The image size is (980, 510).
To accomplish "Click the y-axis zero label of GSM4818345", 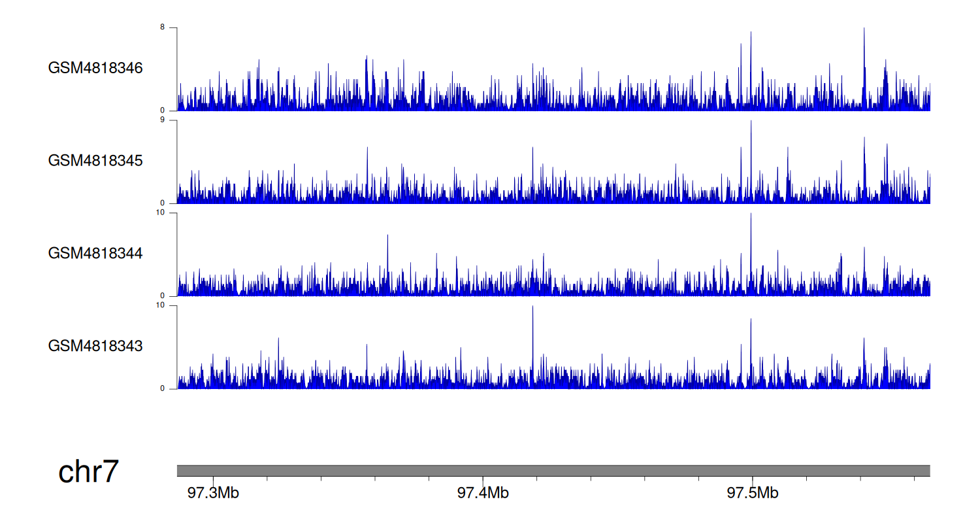I will pos(172,203).
